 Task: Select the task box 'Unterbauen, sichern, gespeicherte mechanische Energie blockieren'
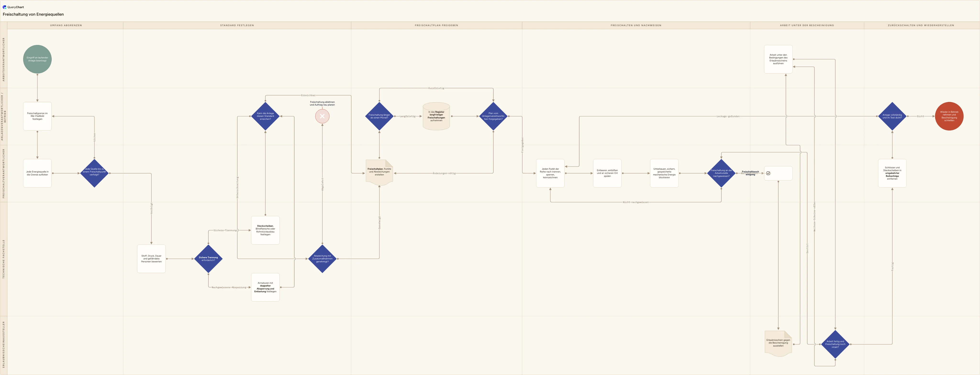(x=664, y=173)
